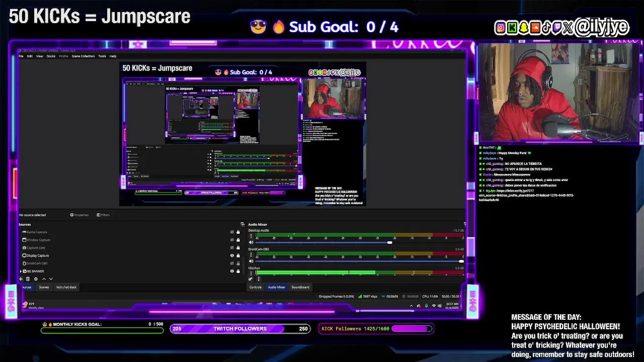Switch to the Controls tab

coord(256,287)
